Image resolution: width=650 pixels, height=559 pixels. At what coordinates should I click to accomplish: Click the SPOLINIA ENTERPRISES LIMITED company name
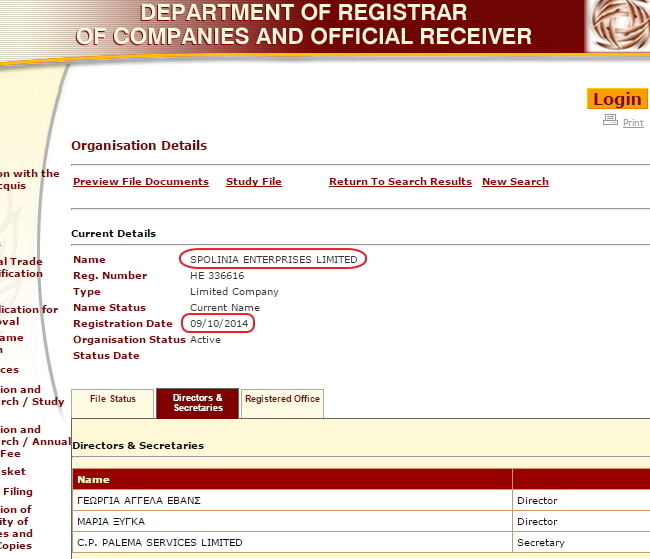(x=274, y=260)
